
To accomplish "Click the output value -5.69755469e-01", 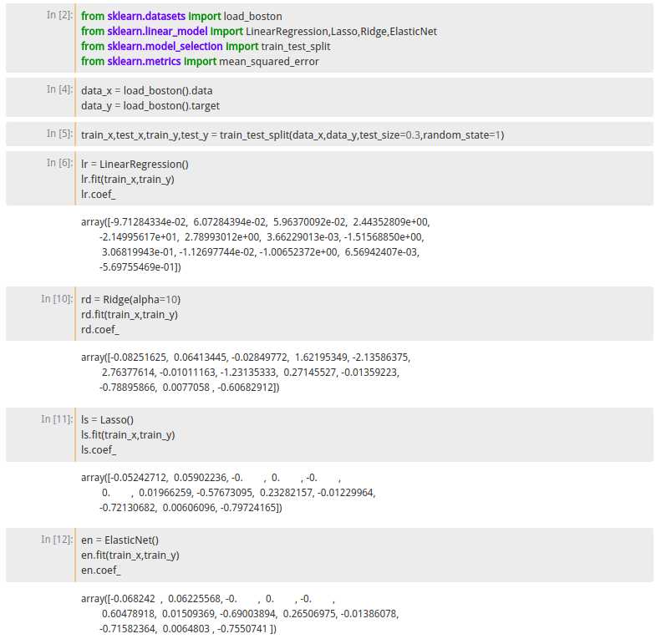I will pos(138,267).
